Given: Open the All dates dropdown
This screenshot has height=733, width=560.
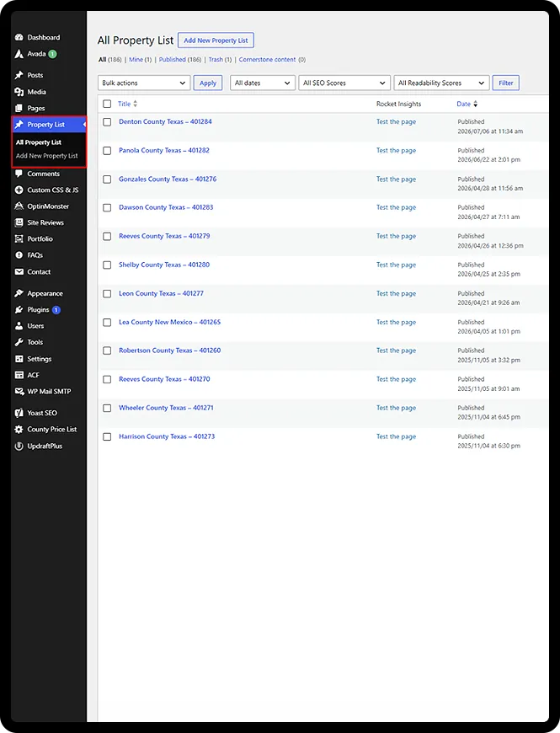Looking at the screenshot, I should point(263,83).
